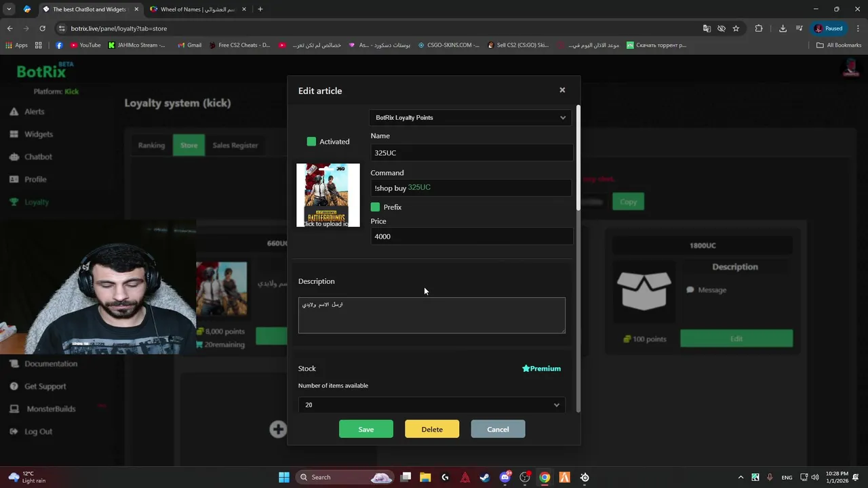Image resolution: width=868 pixels, height=488 pixels.
Task: Toggle the Activated checkbox
Action: pos(311,142)
